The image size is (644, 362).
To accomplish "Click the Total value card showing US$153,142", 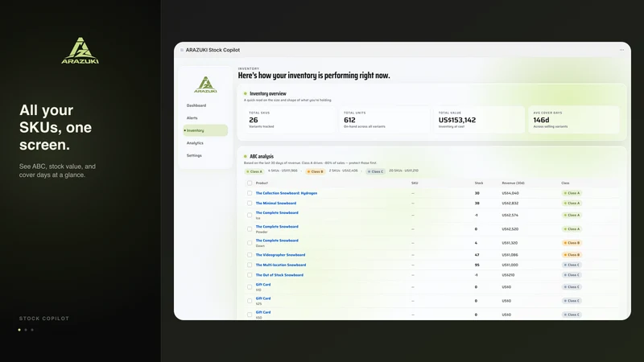I will pos(479,120).
